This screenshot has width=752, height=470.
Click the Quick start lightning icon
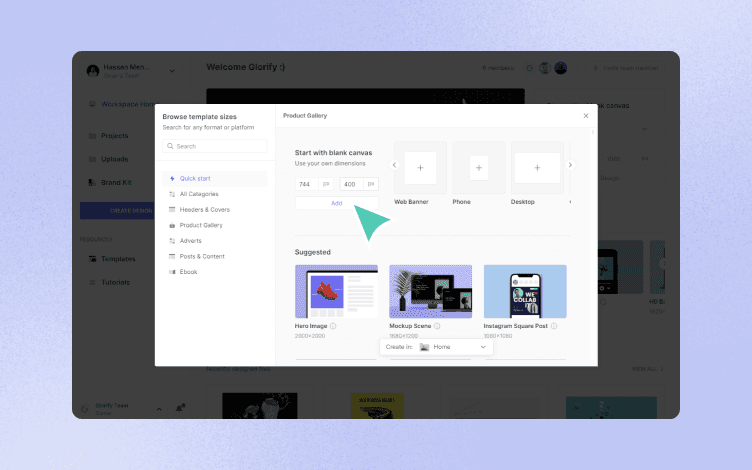(172, 178)
